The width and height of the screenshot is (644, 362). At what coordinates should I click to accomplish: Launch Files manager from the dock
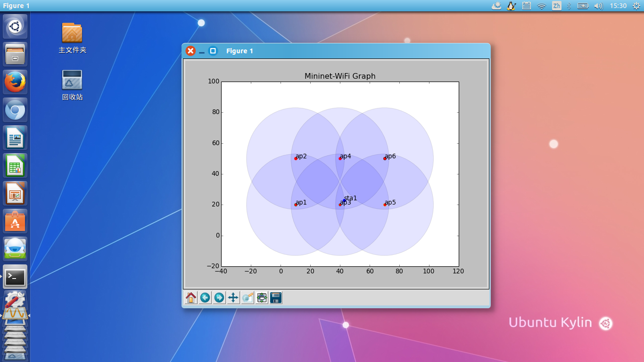15,54
